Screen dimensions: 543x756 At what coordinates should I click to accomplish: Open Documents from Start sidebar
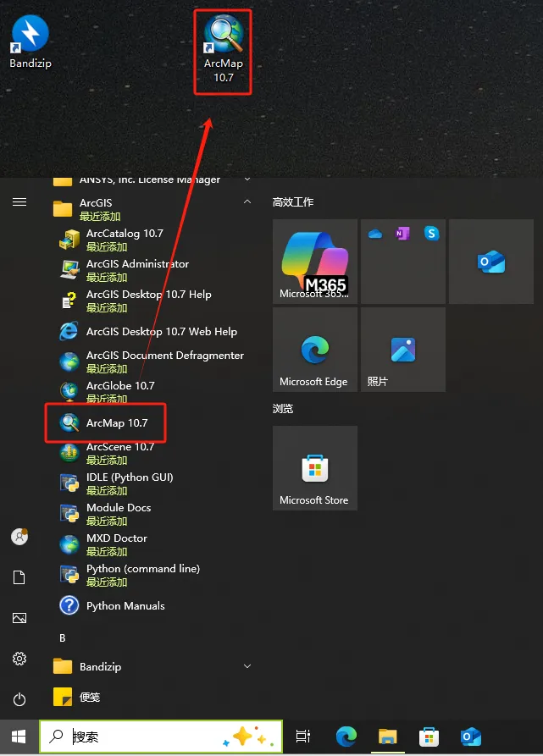[19, 577]
